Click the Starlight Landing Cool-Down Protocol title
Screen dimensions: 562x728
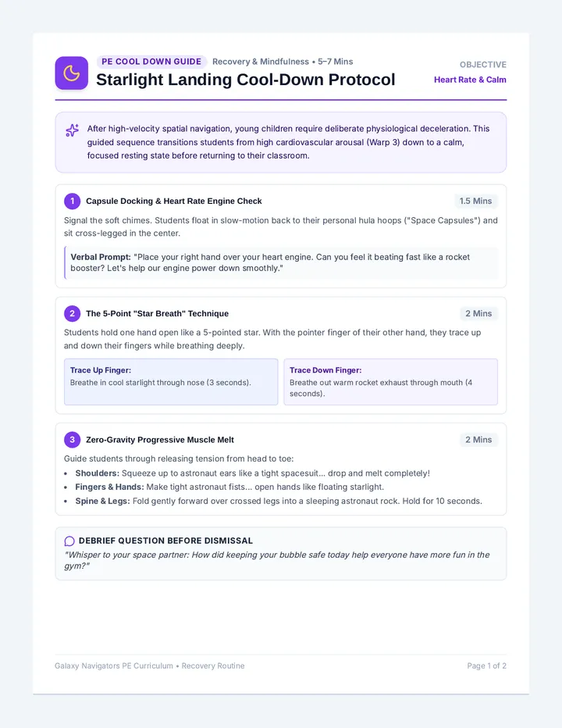[246, 80]
